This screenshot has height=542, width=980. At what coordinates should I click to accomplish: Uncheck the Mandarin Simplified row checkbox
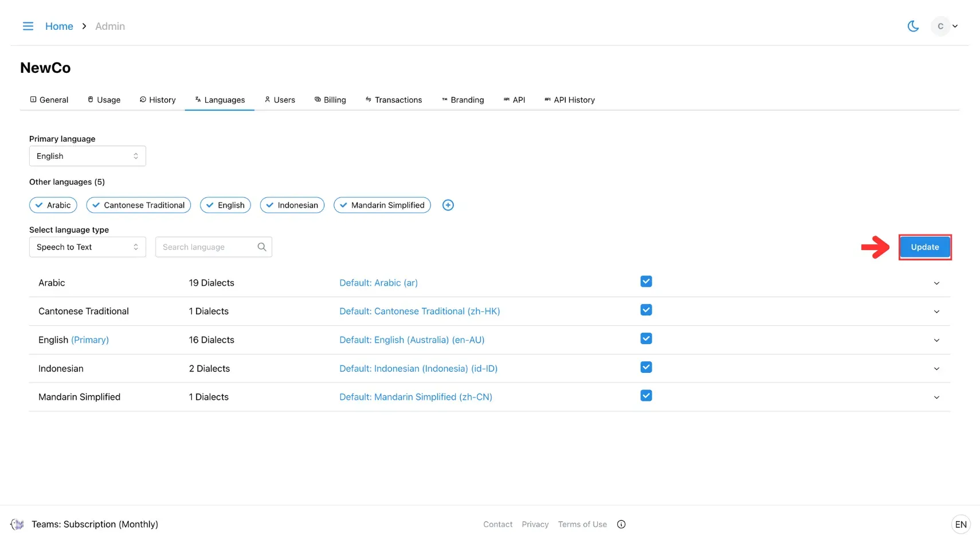(646, 396)
